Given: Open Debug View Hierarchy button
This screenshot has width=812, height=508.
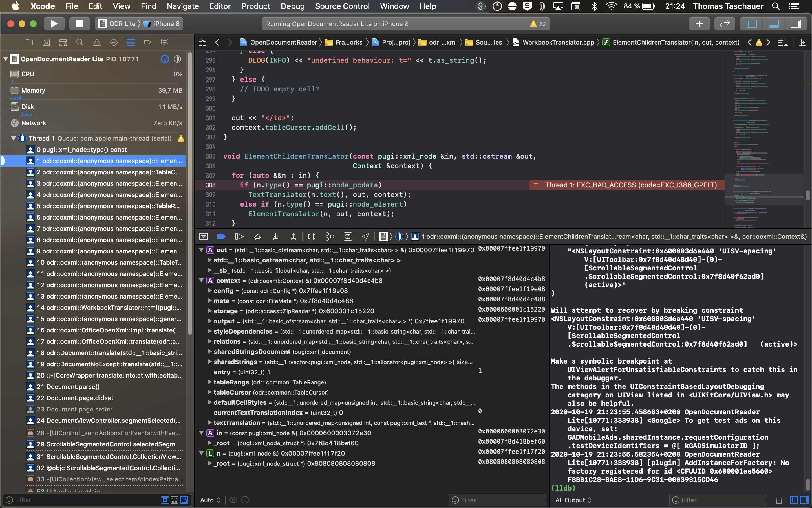Looking at the screenshot, I should click(x=312, y=237).
